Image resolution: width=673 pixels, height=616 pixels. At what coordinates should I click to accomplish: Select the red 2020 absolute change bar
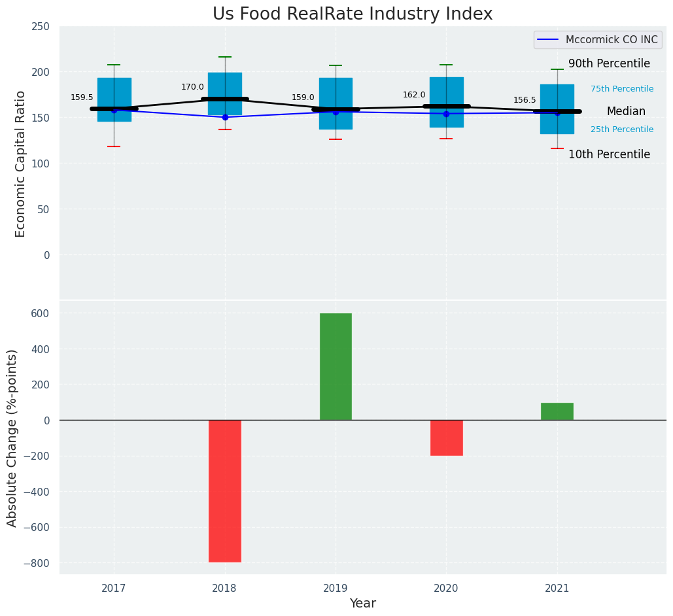click(x=446, y=437)
